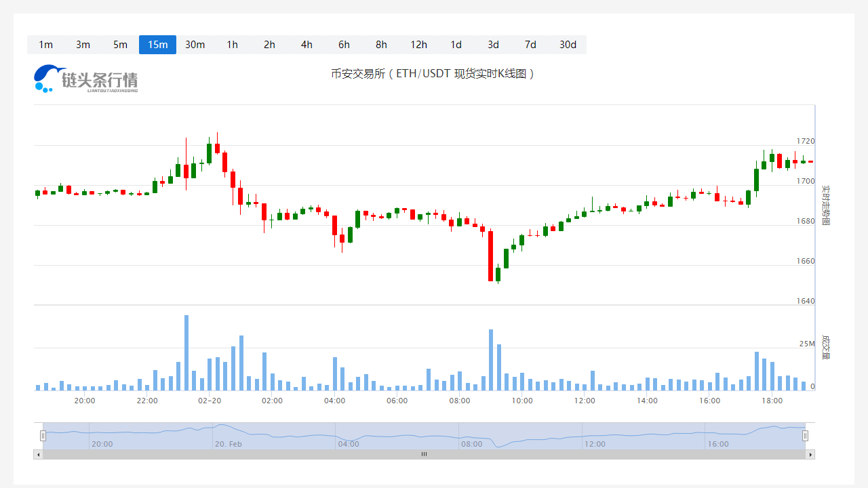Click the right range slider handle
The image size is (868, 488).
click(x=805, y=436)
